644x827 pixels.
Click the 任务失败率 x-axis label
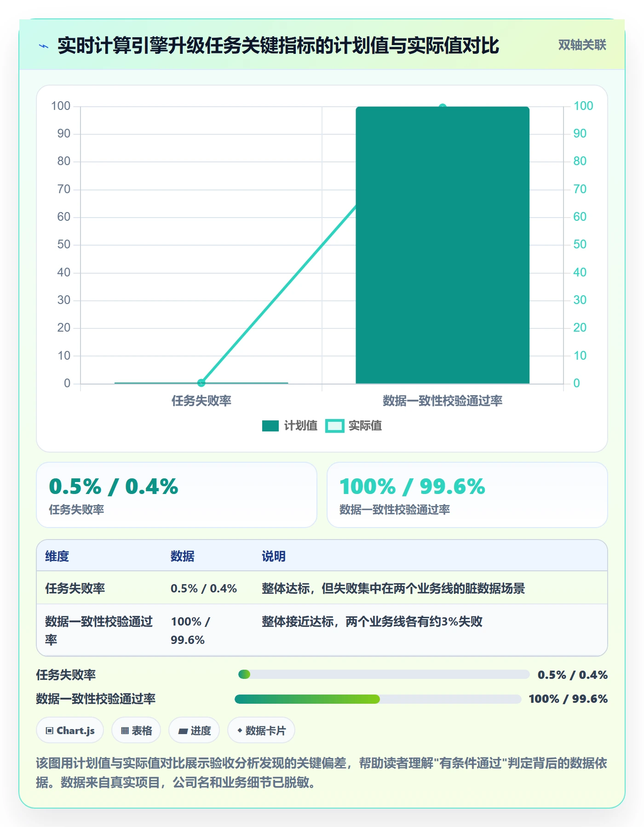[201, 401]
